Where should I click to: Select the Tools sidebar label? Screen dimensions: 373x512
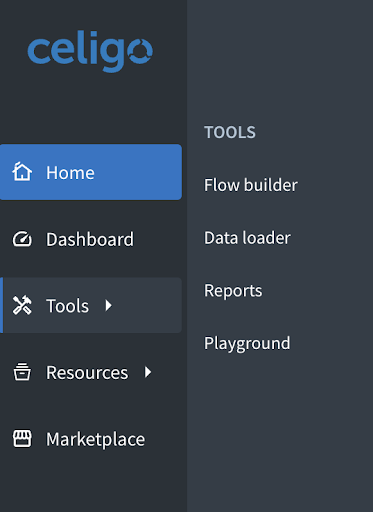(x=67, y=306)
